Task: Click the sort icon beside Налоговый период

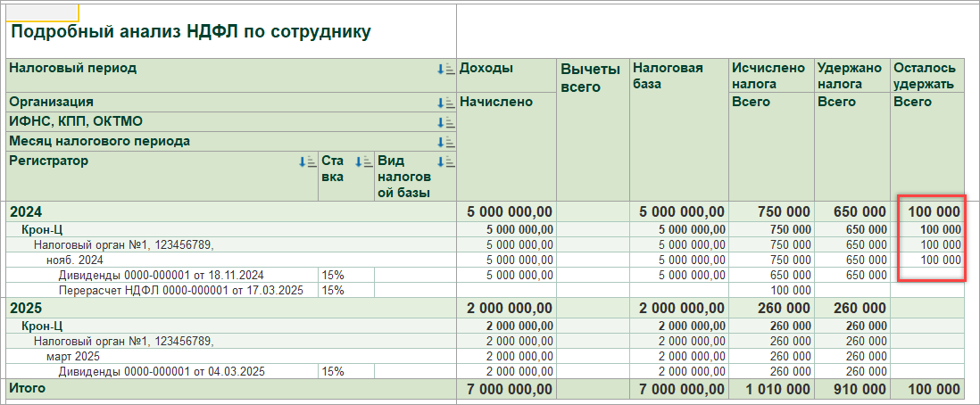Action: 445,70
